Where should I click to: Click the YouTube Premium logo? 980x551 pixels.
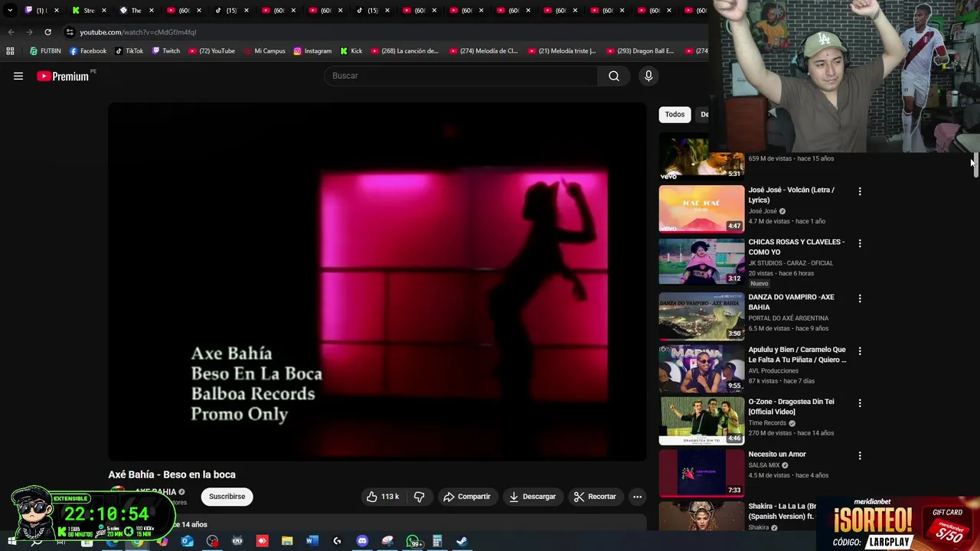(x=64, y=76)
